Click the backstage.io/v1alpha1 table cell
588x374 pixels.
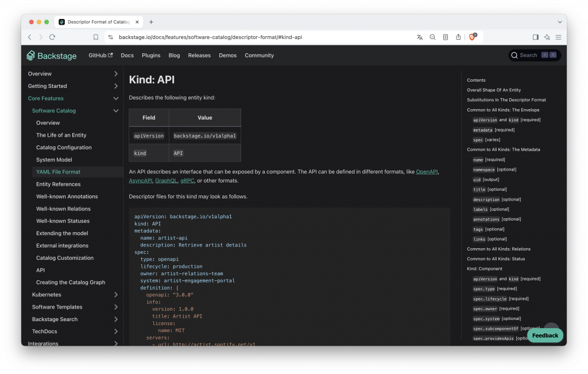coord(205,136)
